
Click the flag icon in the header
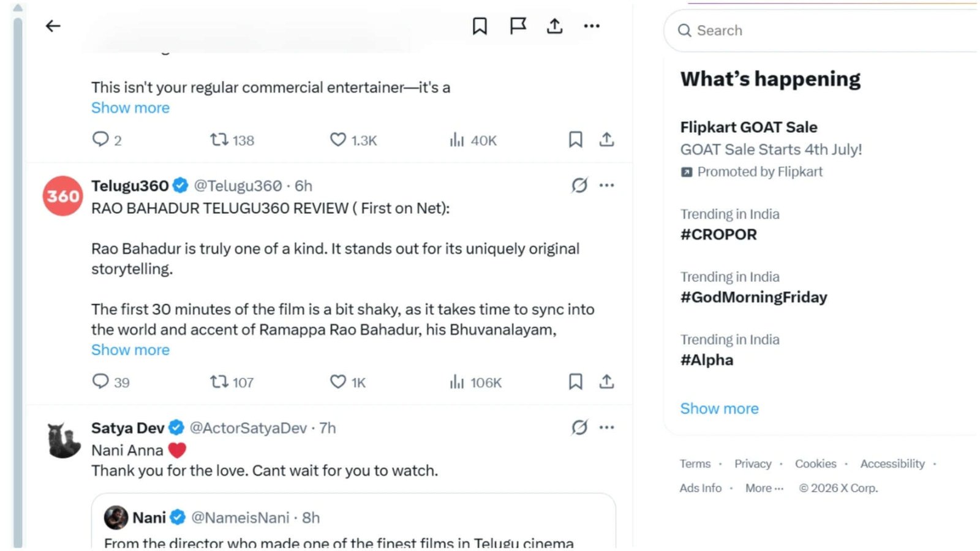pyautogui.click(x=518, y=26)
